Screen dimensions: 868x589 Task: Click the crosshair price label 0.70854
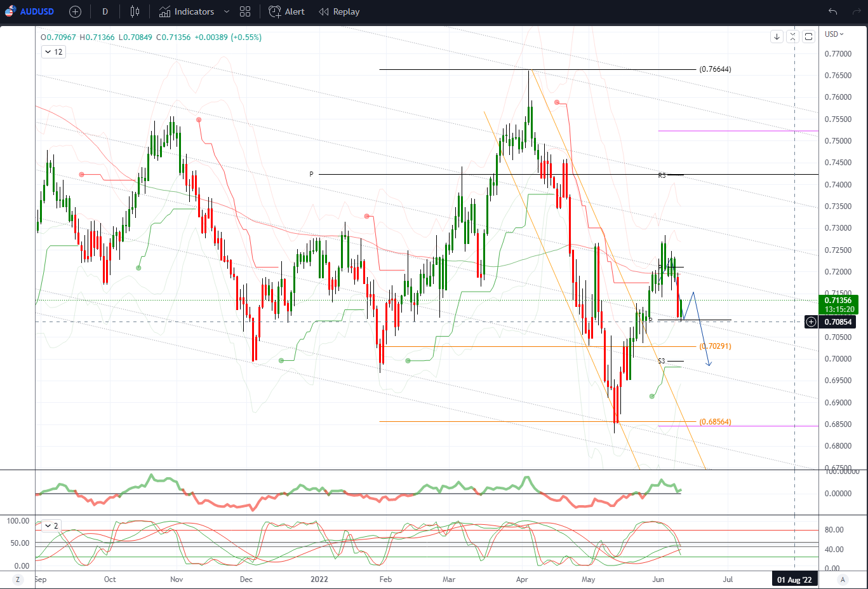coord(838,322)
